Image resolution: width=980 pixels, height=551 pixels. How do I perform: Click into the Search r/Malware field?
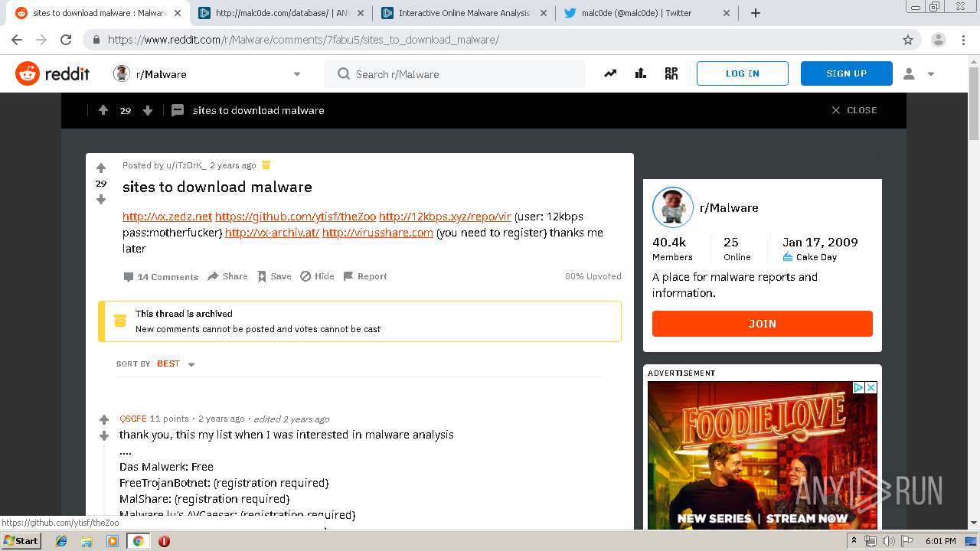tap(455, 74)
